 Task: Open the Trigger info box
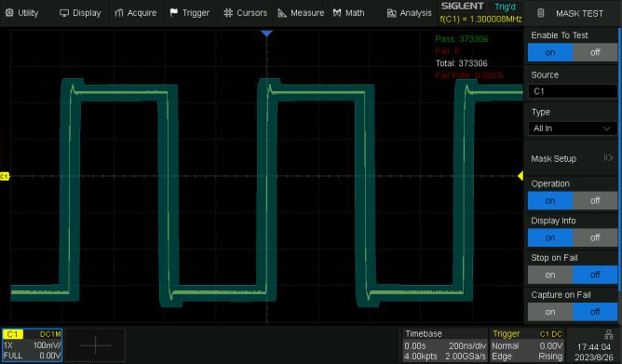click(x=527, y=345)
